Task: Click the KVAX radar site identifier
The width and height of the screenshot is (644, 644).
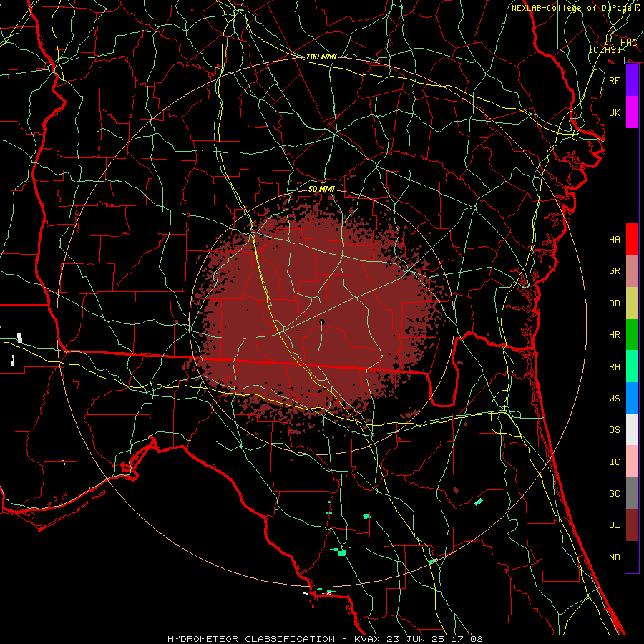Action: [366, 639]
